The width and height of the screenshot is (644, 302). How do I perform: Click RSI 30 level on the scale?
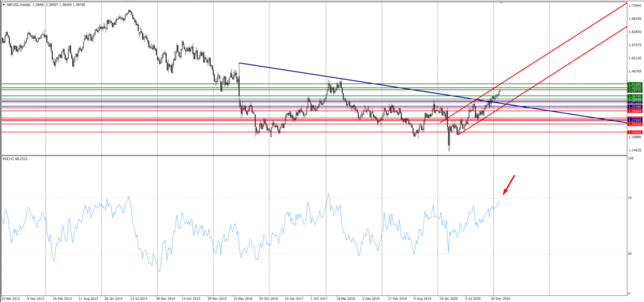click(631, 254)
